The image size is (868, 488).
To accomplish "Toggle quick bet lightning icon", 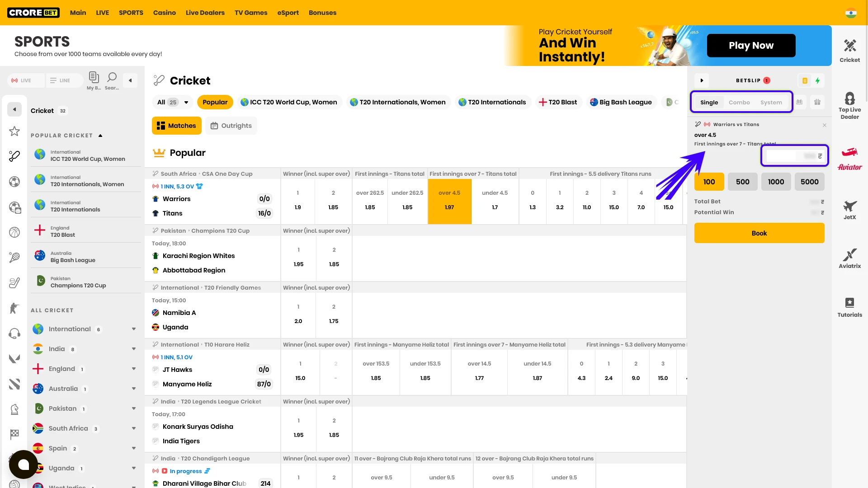I will pos(817,80).
